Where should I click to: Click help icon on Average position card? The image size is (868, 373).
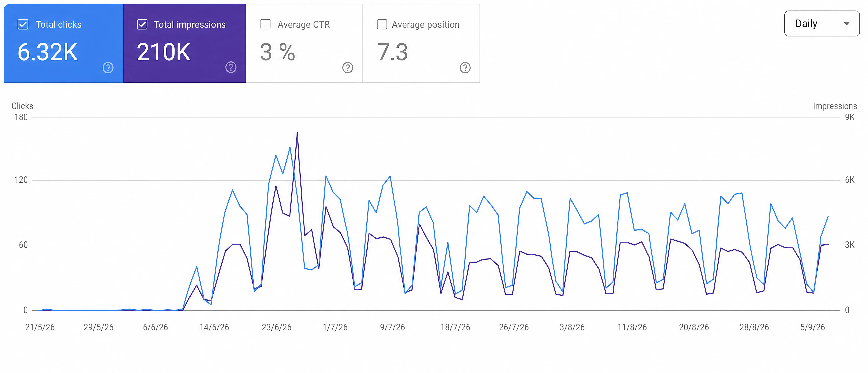465,68
